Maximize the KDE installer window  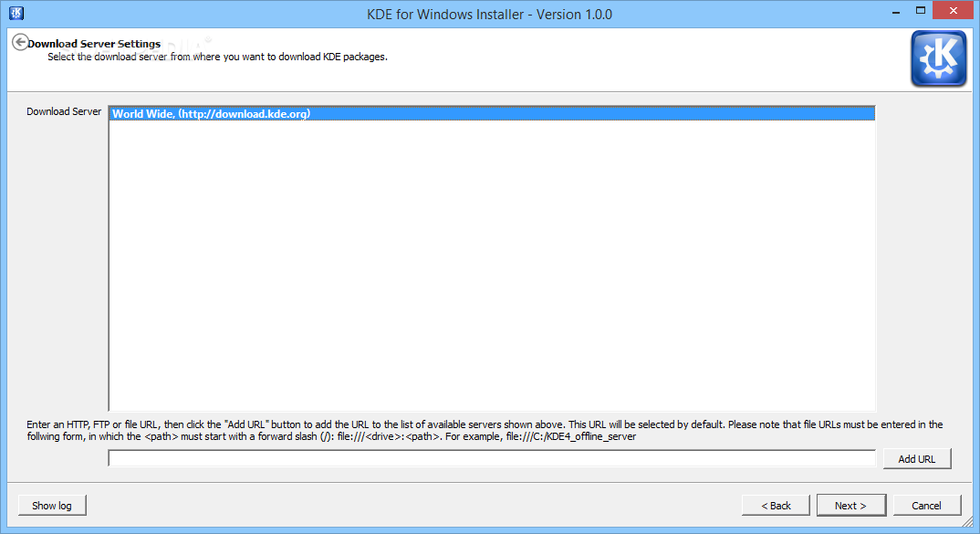pos(920,11)
